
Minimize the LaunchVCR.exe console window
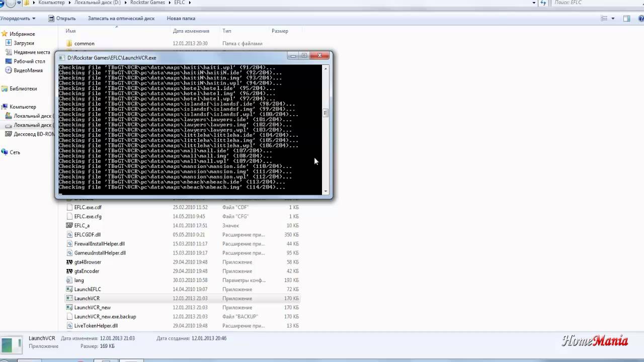coord(292,56)
